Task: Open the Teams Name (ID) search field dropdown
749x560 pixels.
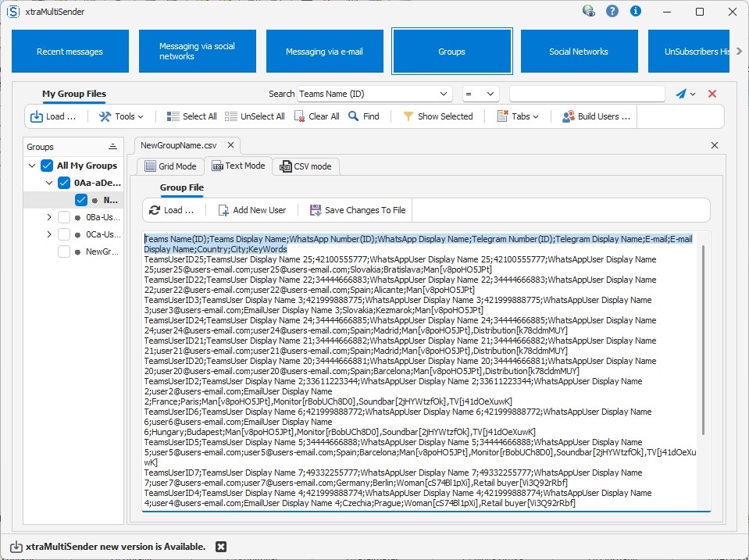Action: 444,95
